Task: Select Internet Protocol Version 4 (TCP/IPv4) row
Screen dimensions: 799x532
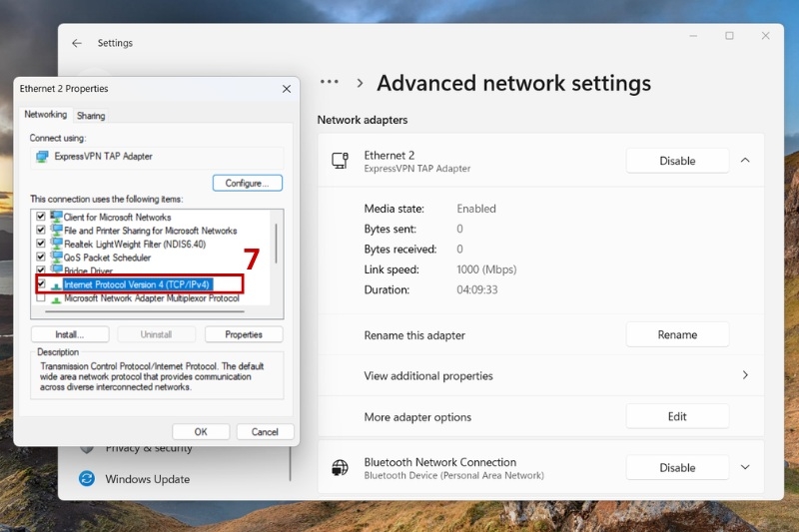Action: 137,284
